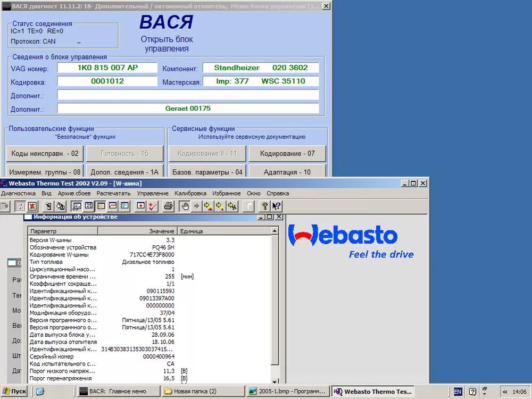Viewport: 532px width, 399px height.
Task: Click the device info list scroll-down arrow
Action: pyautogui.click(x=275, y=381)
